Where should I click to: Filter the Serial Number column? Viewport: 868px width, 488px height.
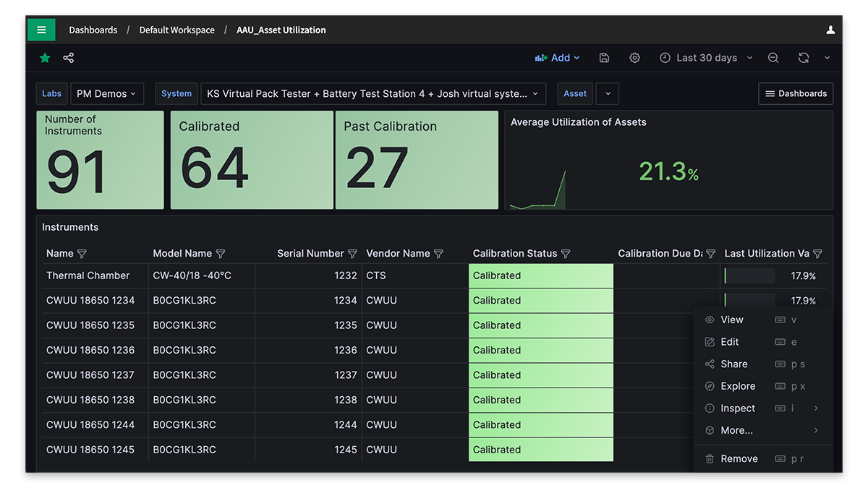352,254
